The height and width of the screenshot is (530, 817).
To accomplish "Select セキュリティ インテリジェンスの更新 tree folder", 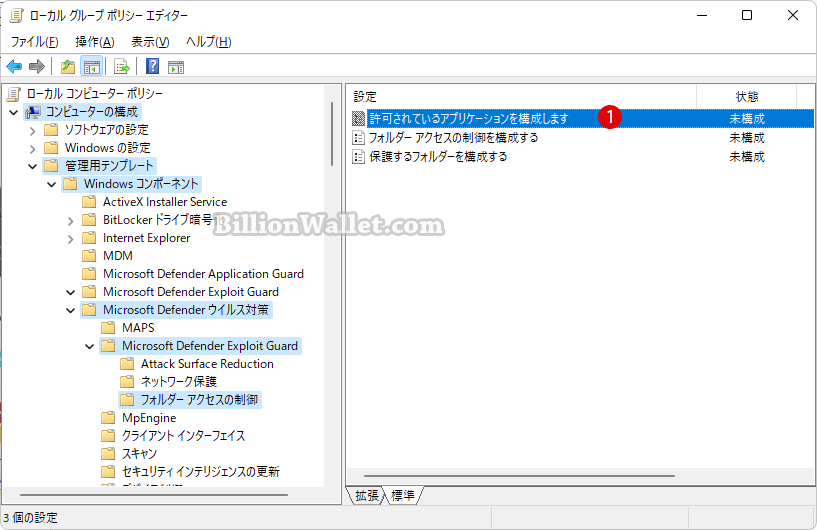I will click(201, 472).
